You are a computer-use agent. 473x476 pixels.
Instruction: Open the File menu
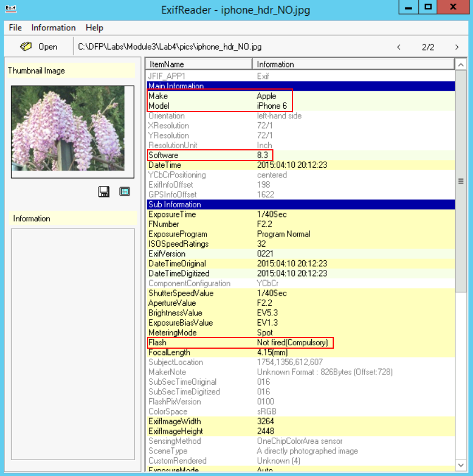[x=15, y=28]
